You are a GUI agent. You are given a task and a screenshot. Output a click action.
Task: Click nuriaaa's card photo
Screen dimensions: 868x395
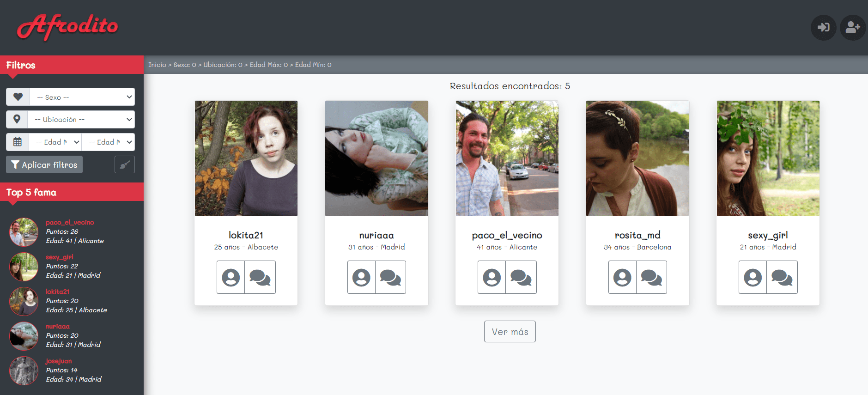tap(376, 158)
